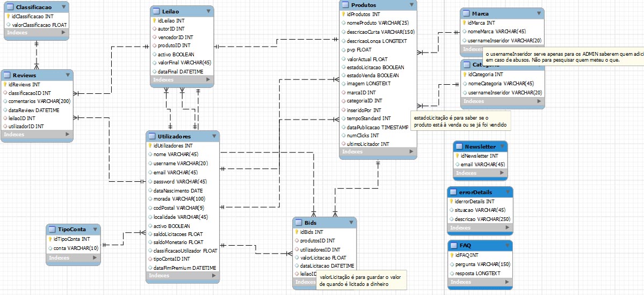Collapse the errorDetails table with header arrow
This screenshot has height=295, width=644.
click(506, 193)
